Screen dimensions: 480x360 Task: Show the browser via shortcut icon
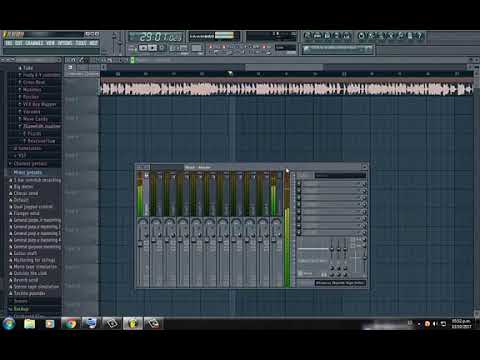[x=337, y=36]
